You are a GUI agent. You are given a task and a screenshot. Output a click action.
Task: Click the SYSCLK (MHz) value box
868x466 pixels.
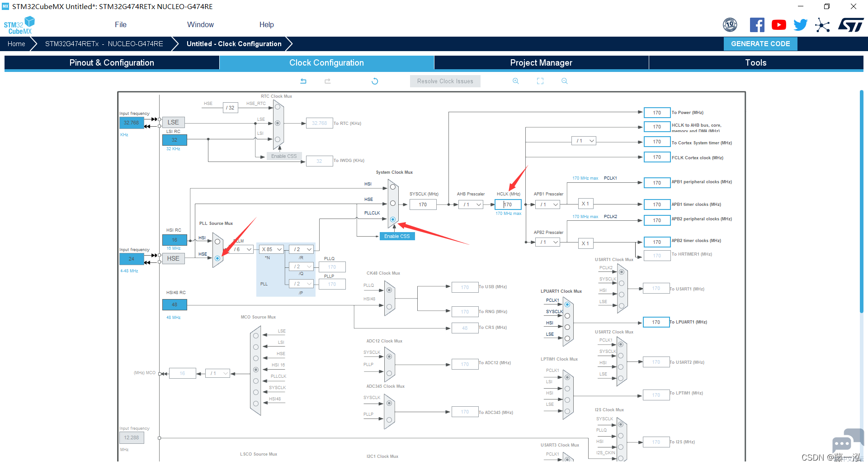click(x=423, y=204)
